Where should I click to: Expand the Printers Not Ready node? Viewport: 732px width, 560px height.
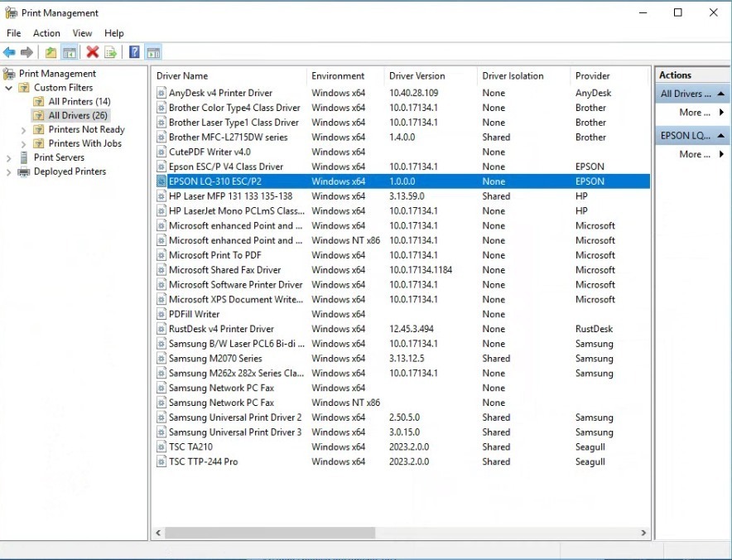tap(23, 130)
